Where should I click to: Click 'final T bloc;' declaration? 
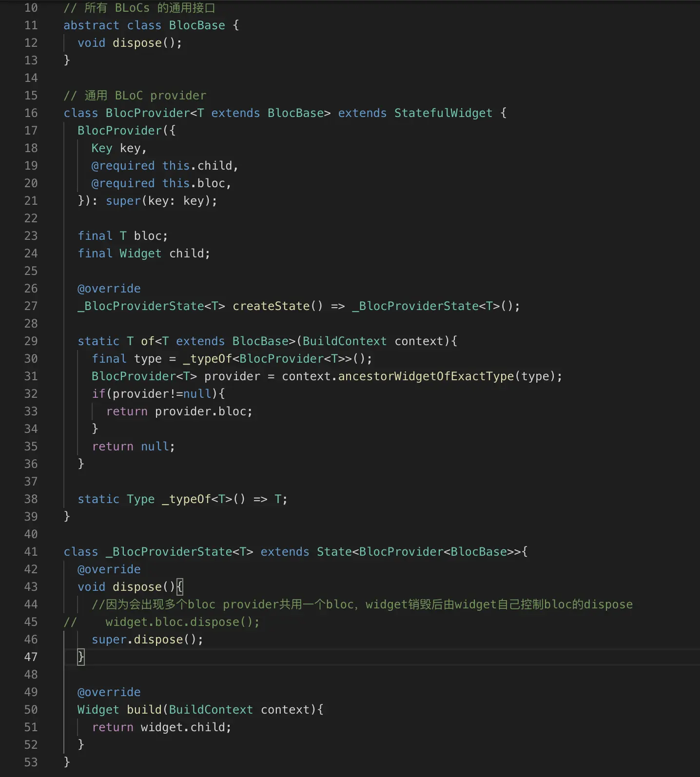click(x=123, y=236)
